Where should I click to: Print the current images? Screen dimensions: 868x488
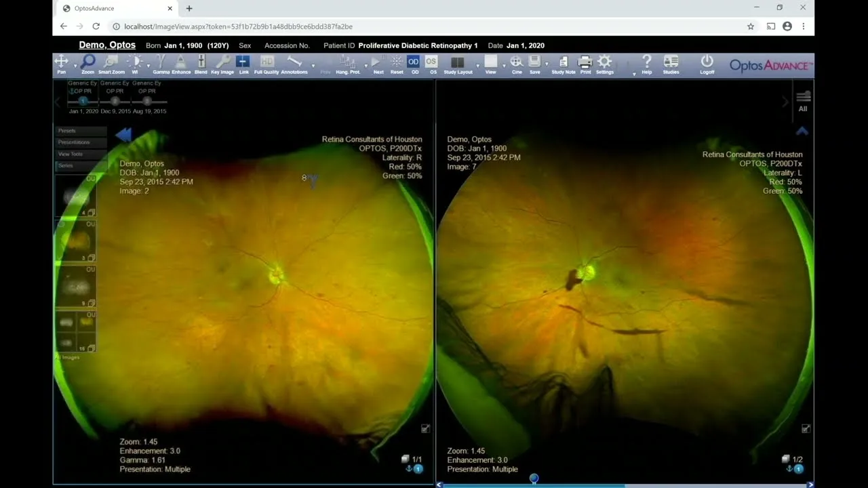pyautogui.click(x=585, y=64)
